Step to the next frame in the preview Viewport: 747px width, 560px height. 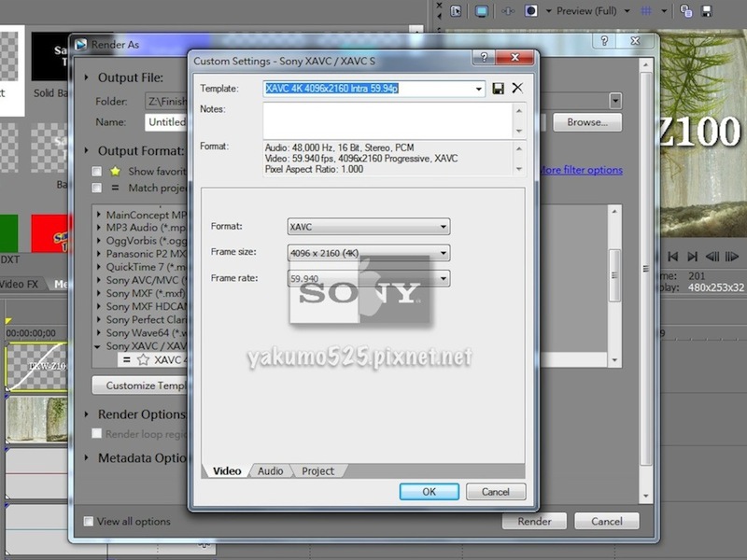731,257
